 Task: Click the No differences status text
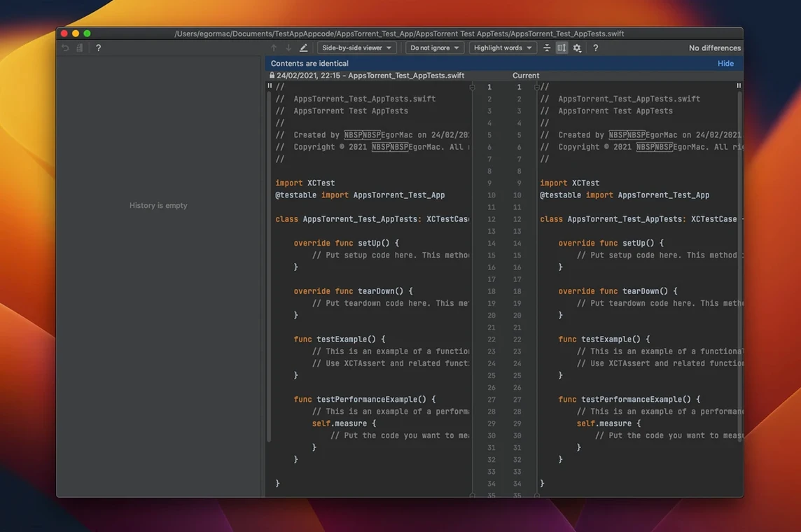click(715, 48)
